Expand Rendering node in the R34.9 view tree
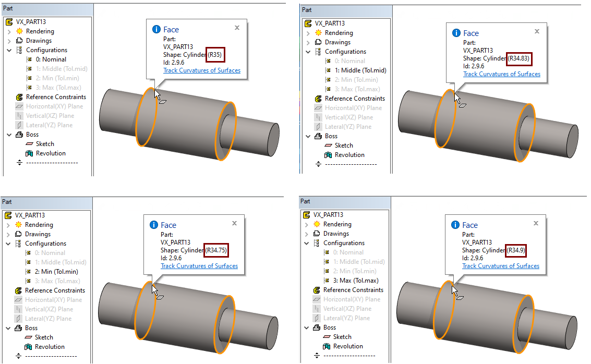Viewport: 591px width, 364px height. (x=306, y=225)
